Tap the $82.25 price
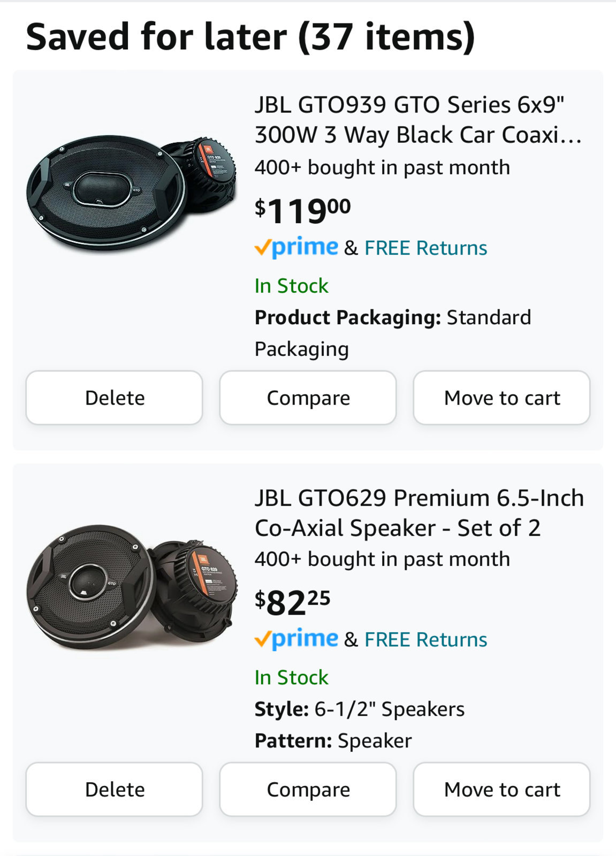 point(293,602)
